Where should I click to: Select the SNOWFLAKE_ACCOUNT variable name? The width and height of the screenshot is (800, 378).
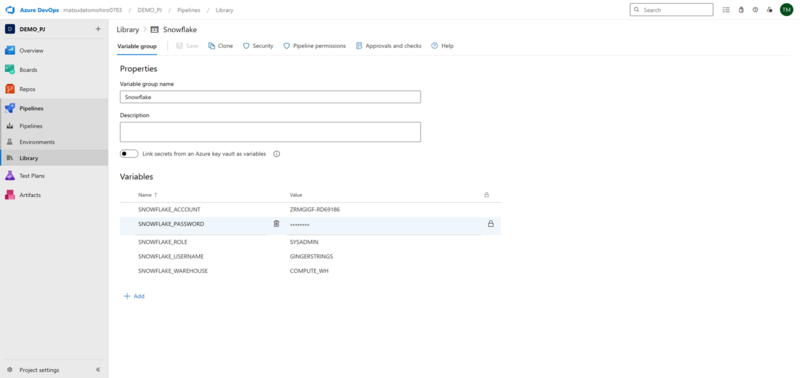pos(169,210)
